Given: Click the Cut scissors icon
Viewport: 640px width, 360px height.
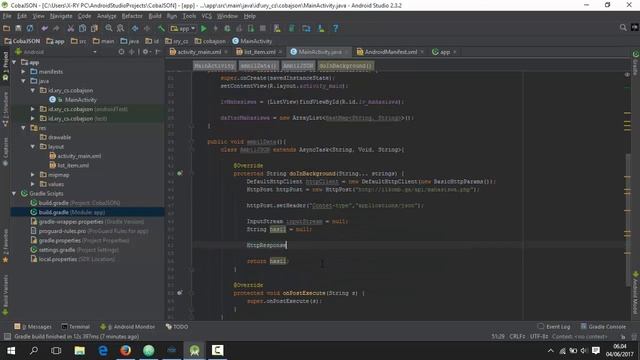Looking at the screenshot, I should tap(71, 29).
